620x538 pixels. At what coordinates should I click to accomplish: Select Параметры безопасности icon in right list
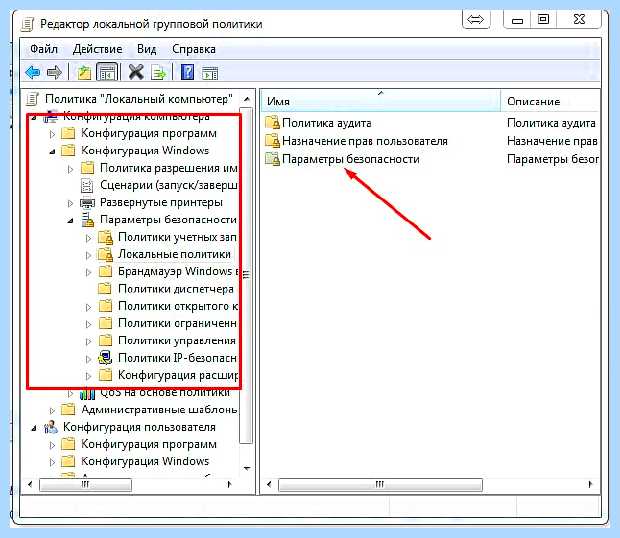272,159
